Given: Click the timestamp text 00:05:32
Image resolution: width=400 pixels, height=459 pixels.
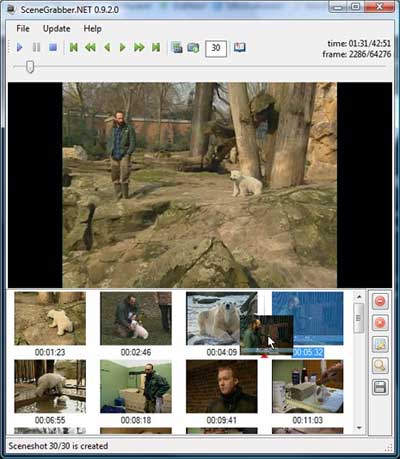Looking at the screenshot, I should tap(308, 352).
